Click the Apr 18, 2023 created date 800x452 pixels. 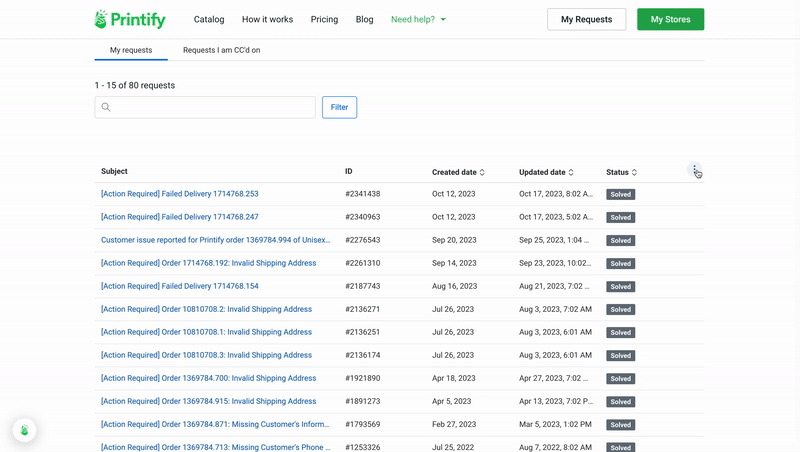pyautogui.click(x=454, y=378)
